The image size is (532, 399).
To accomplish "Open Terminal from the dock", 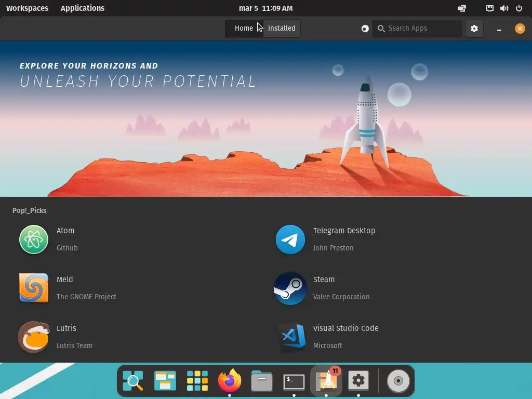I will [294, 381].
